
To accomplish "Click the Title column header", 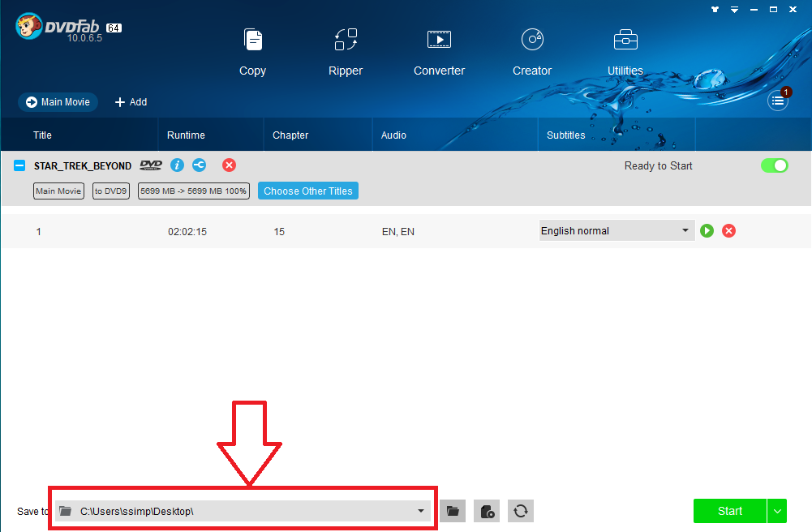I will tap(42, 135).
